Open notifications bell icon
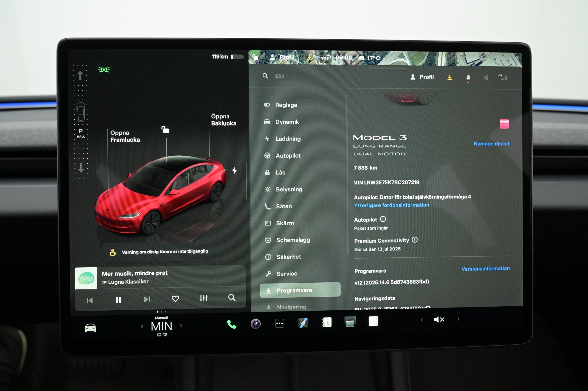Image resolution: width=588 pixels, height=391 pixels. 468,78
